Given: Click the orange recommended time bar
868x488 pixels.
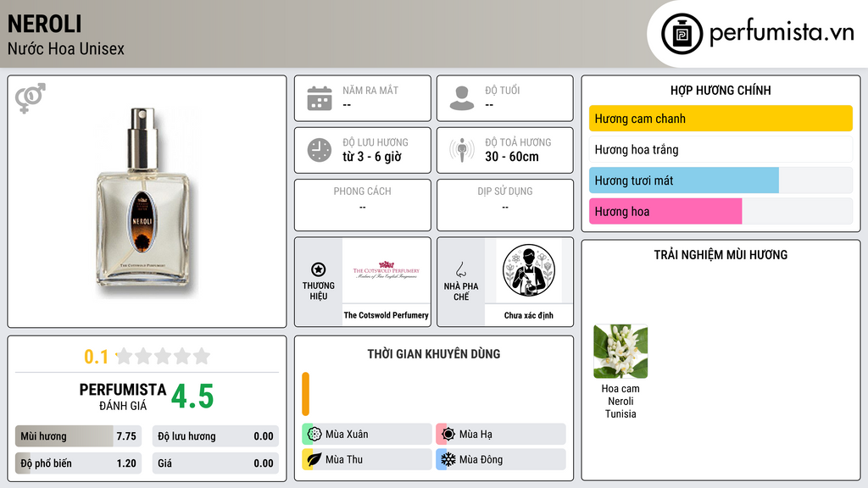Looking at the screenshot, I should click(305, 394).
